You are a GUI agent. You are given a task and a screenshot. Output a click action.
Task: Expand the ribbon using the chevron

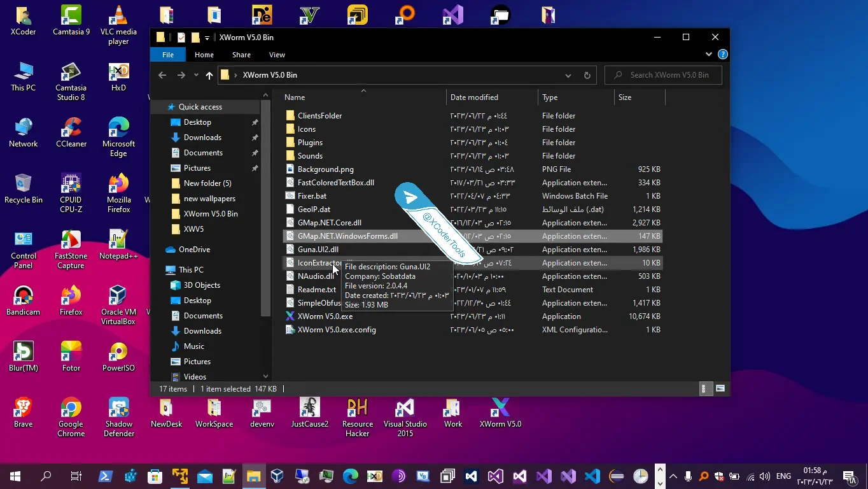click(x=708, y=55)
